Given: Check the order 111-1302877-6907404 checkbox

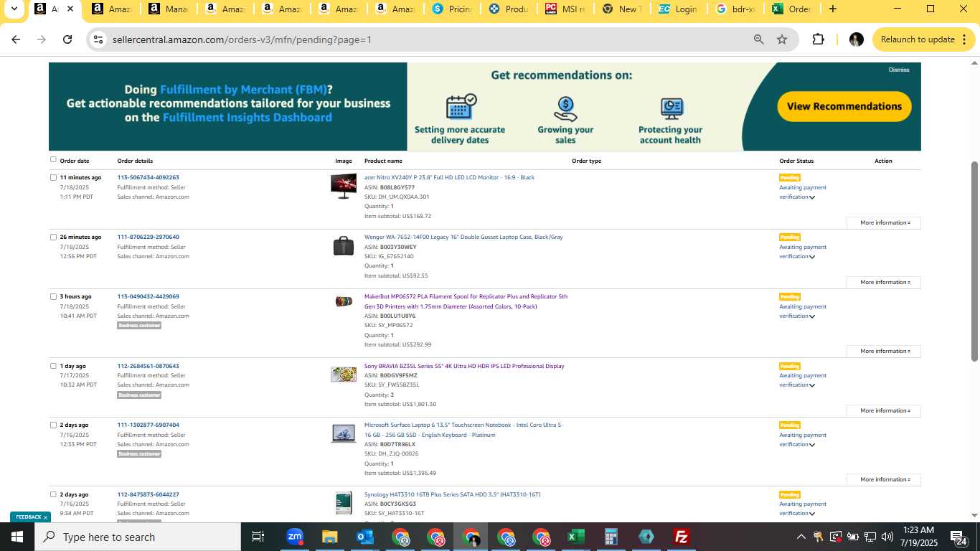Looking at the screenshot, I should click(x=53, y=425).
